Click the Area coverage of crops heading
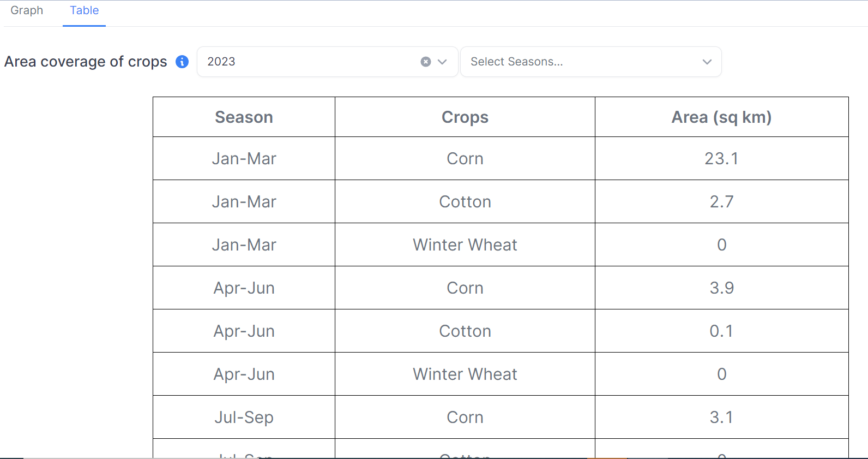 click(x=86, y=62)
